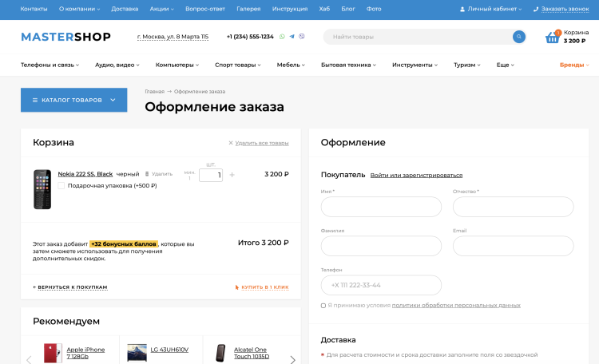Expand Акции top menu
Screen dimensions: 599x364
pos(161,9)
